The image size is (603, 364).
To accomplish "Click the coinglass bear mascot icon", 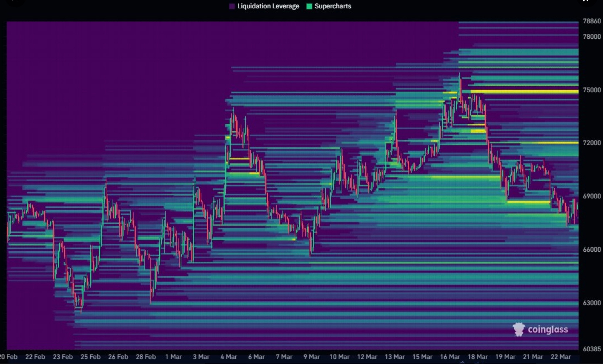I will [519, 329].
